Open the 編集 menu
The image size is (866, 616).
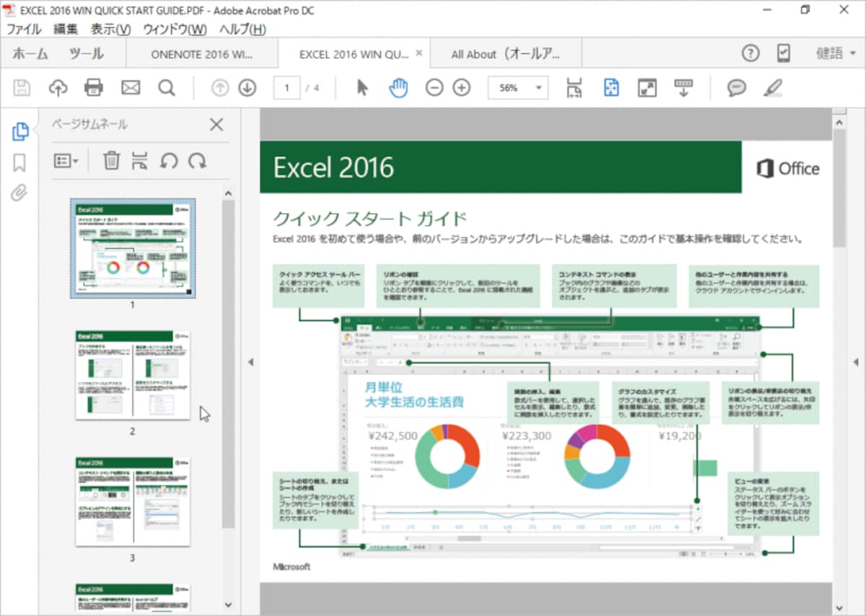point(66,30)
